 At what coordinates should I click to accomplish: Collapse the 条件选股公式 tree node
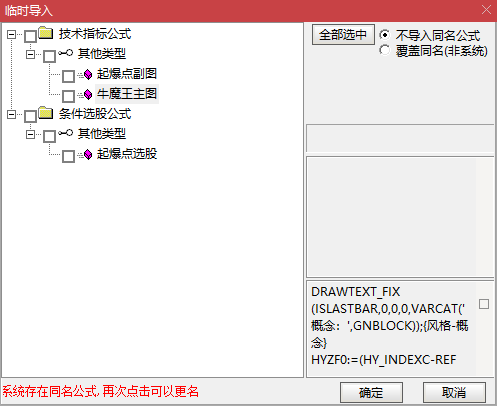click(11, 114)
